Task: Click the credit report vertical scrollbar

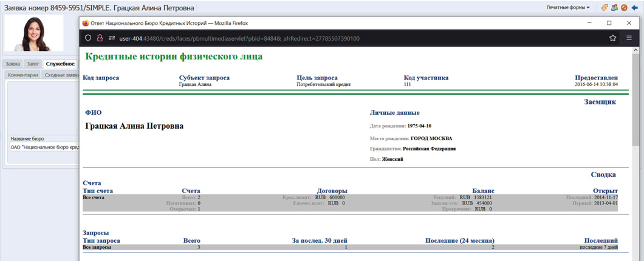Action: 635,121
